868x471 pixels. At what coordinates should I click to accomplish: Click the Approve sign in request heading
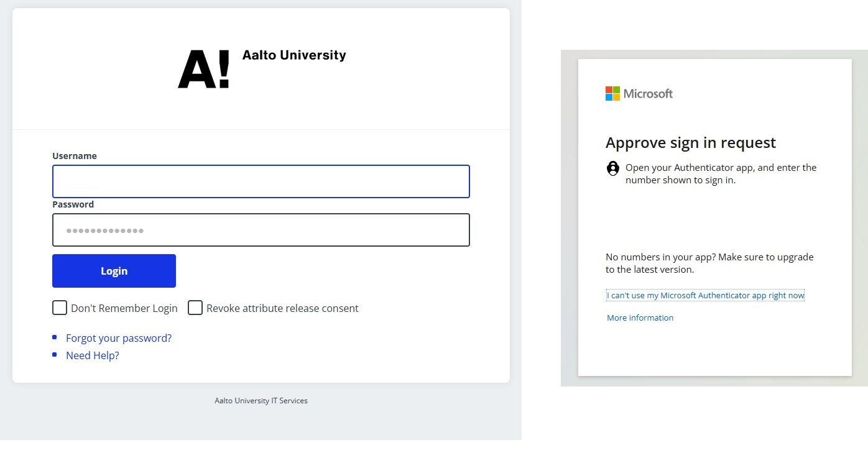tap(691, 143)
